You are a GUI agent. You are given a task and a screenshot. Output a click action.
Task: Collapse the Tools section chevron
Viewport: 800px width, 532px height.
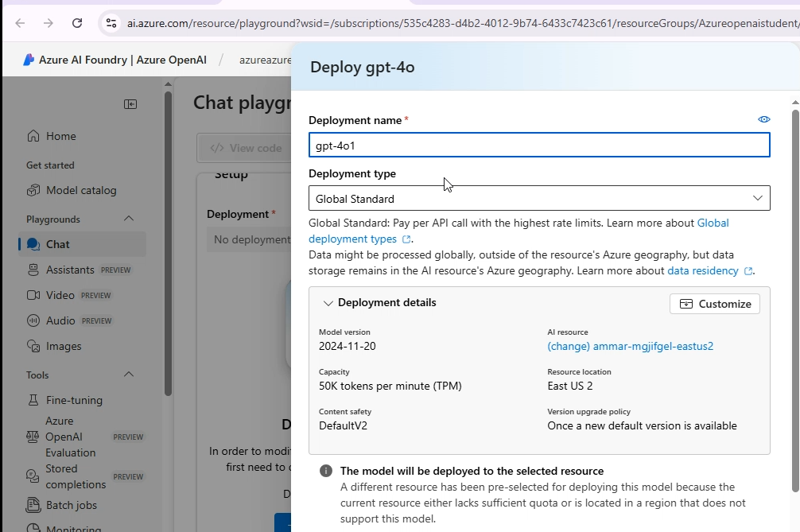click(129, 375)
